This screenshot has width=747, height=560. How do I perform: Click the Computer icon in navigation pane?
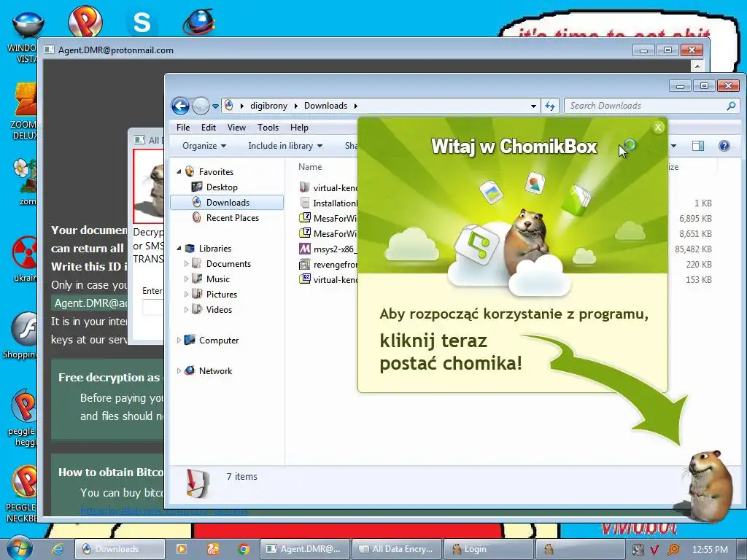pos(190,340)
